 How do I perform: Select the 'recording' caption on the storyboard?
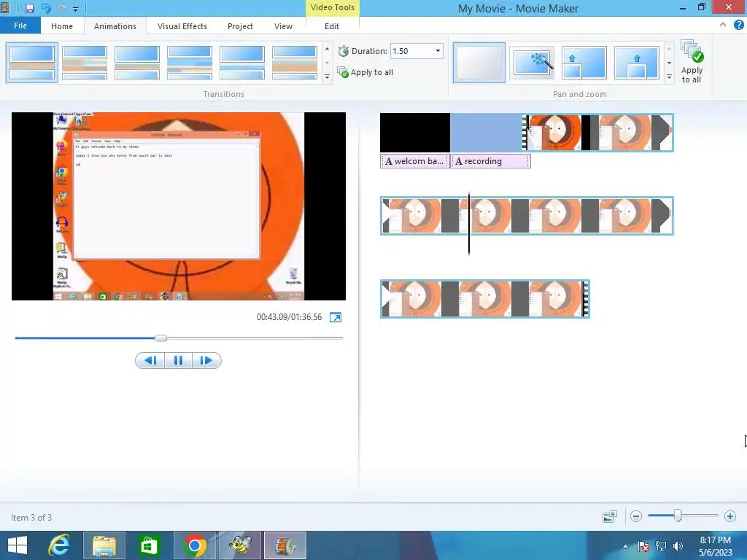point(491,161)
